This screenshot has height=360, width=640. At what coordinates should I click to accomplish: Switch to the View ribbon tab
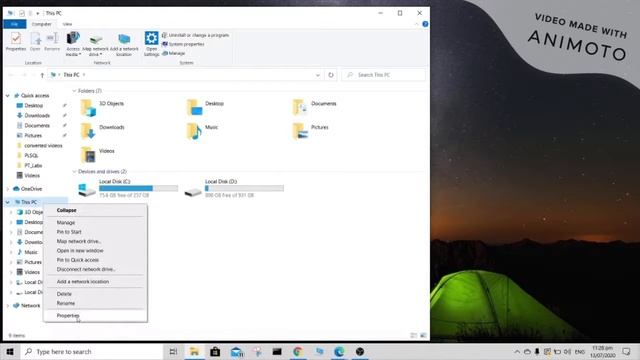pyautogui.click(x=67, y=24)
